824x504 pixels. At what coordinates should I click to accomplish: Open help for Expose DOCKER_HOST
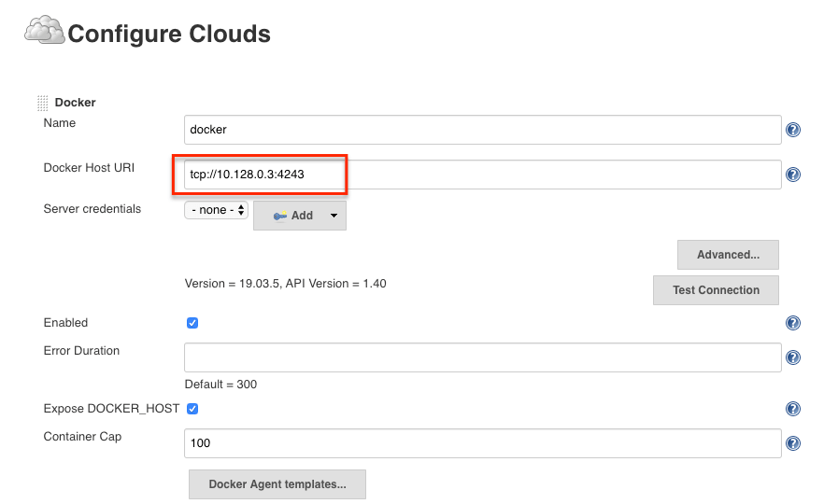[x=793, y=409]
